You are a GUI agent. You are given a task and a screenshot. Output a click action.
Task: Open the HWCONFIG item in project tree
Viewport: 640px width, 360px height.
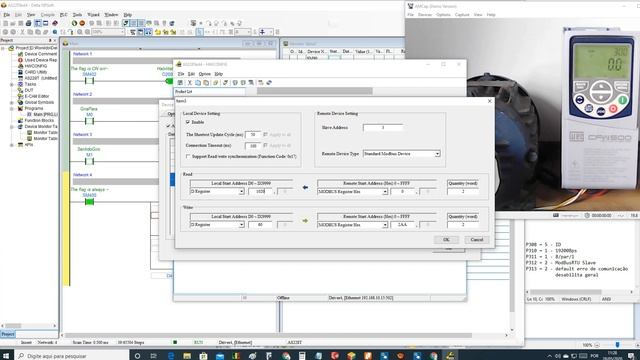tap(36, 66)
